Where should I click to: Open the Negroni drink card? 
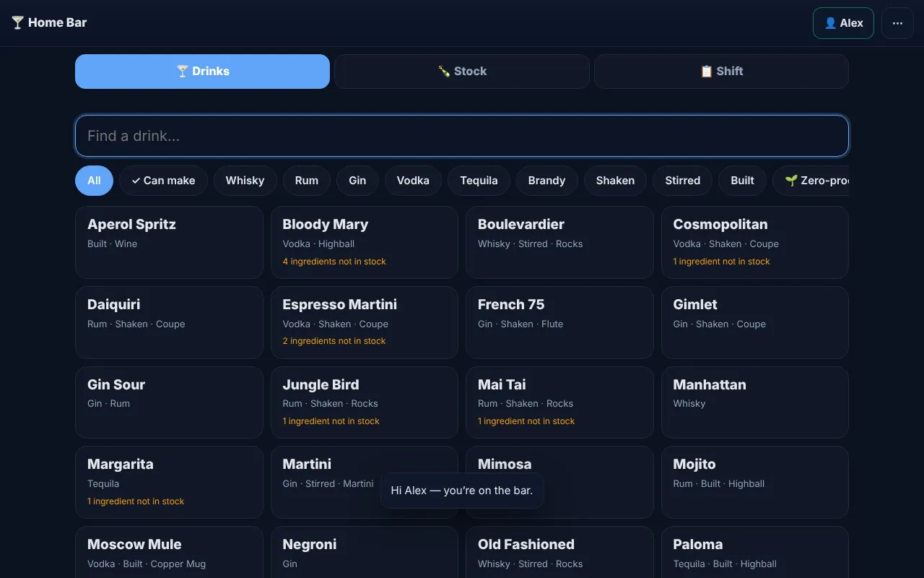point(365,552)
